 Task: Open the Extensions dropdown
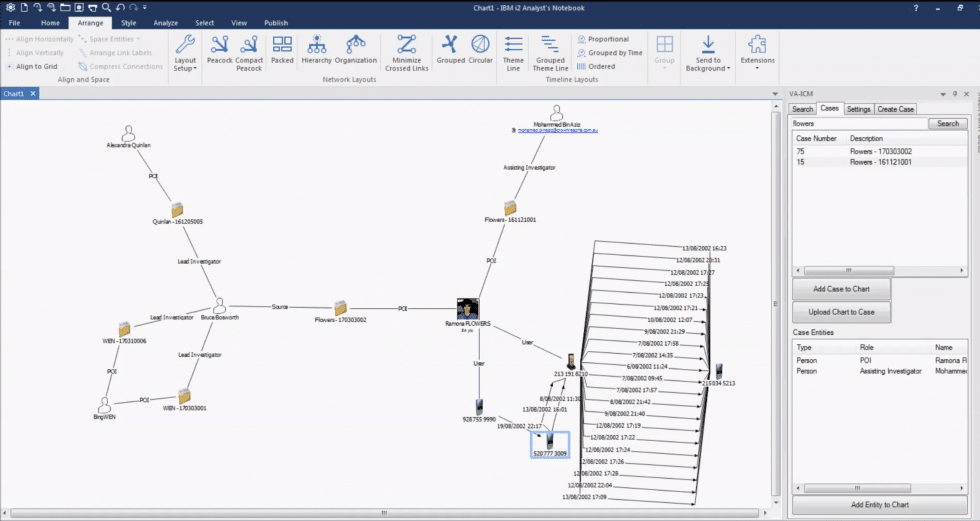click(757, 52)
